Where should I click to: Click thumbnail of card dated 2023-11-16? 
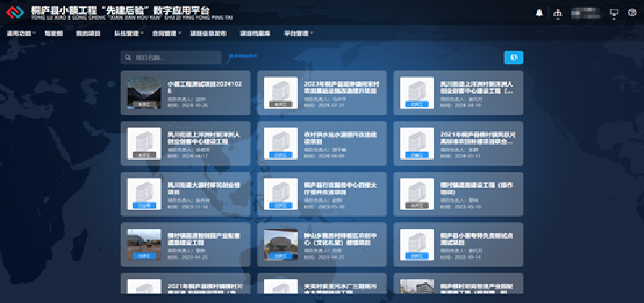[144, 194]
